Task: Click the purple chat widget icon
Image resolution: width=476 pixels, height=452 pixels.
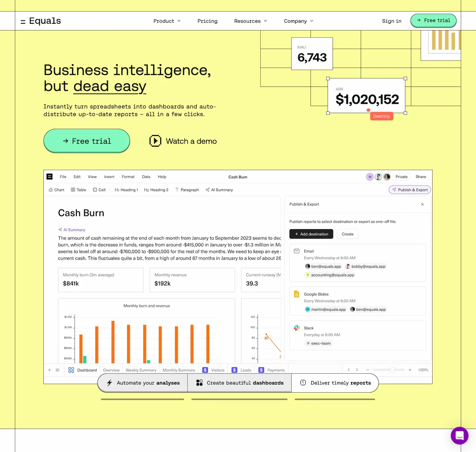Action: click(x=459, y=435)
